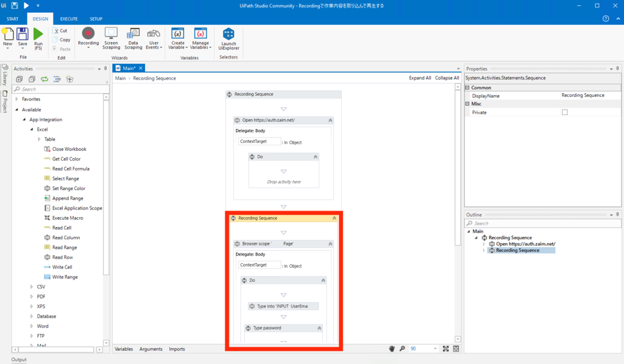The width and height of the screenshot is (624, 364).
Task: Save the workflow using ribbon Save icon
Action: coord(23,38)
